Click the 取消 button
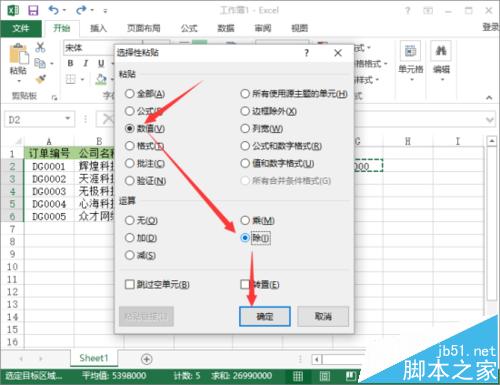 tap(323, 316)
